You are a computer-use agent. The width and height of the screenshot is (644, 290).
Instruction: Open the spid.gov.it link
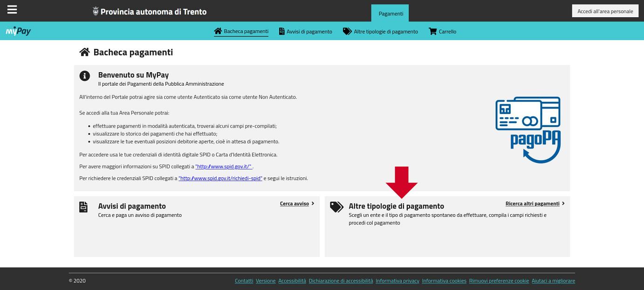click(x=224, y=166)
